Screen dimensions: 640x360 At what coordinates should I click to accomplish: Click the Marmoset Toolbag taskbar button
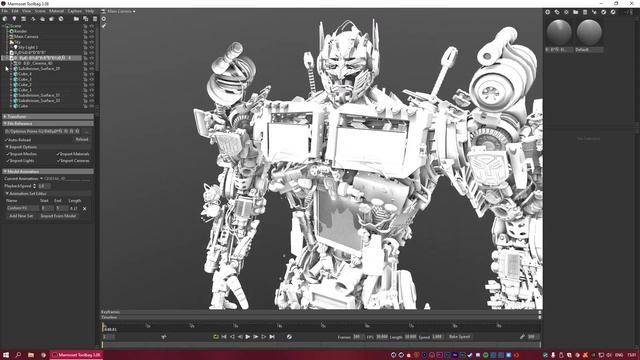(x=77, y=355)
